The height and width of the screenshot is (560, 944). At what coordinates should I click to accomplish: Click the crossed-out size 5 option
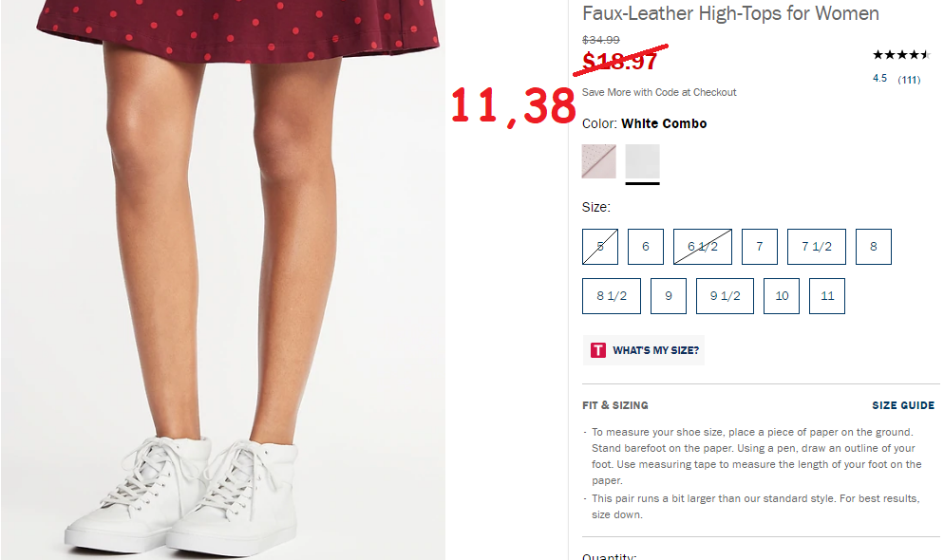(600, 247)
